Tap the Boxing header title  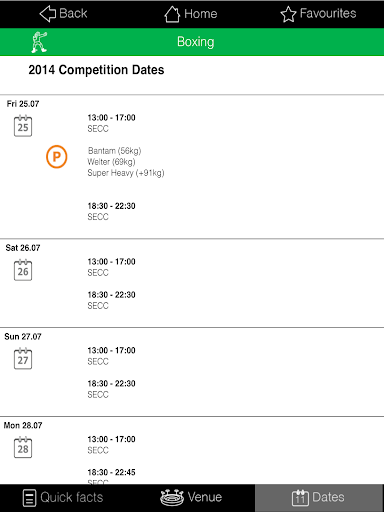[x=196, y=42]
